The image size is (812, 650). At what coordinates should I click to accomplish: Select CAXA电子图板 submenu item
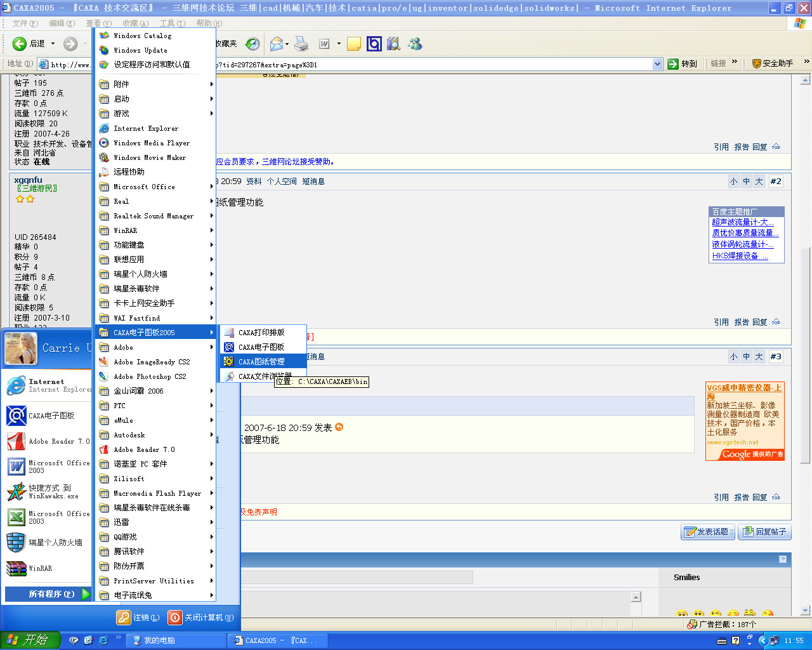tap(263, 347)
